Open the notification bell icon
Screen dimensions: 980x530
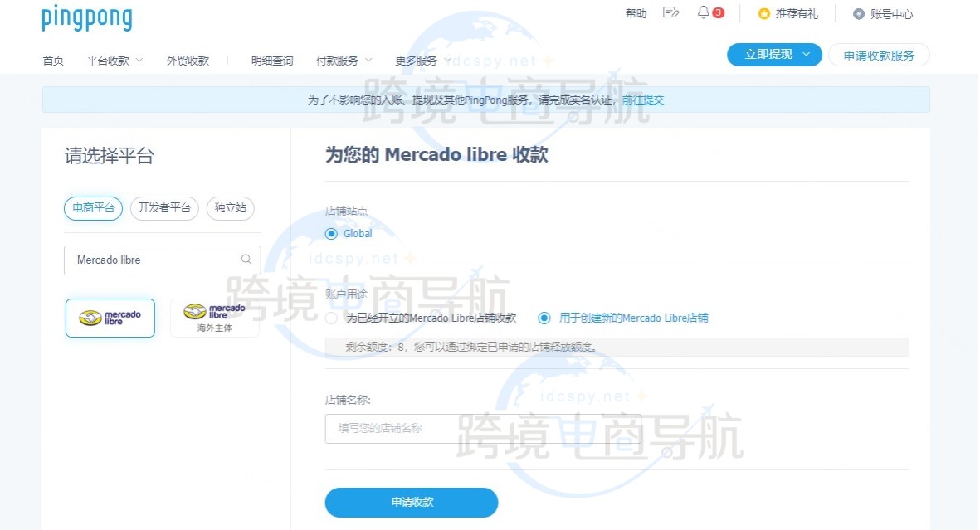[704, 12]
